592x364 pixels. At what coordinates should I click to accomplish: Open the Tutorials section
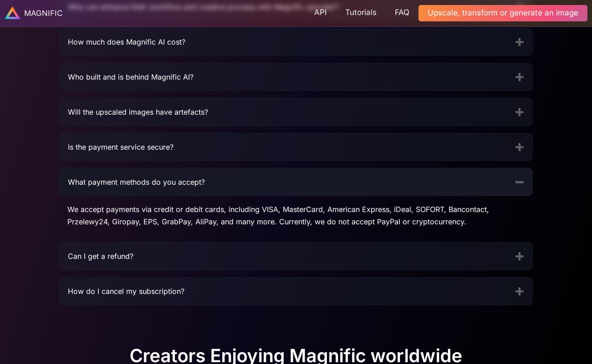coord(361,12)
